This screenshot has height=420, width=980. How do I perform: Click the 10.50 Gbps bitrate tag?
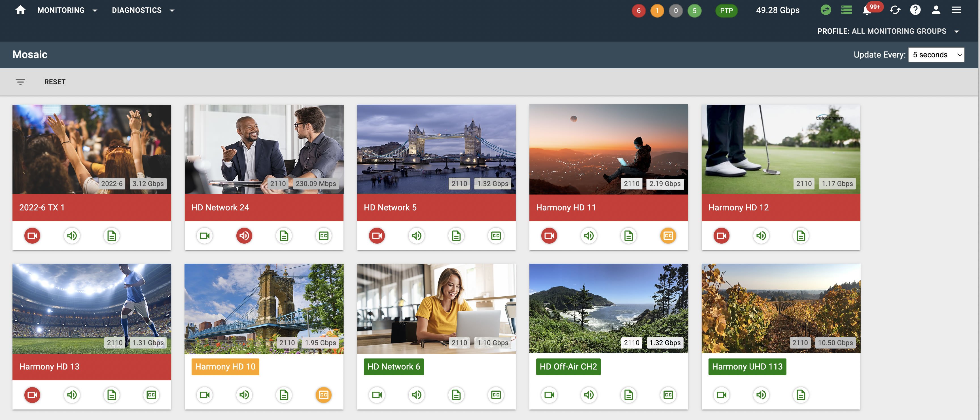835,343
